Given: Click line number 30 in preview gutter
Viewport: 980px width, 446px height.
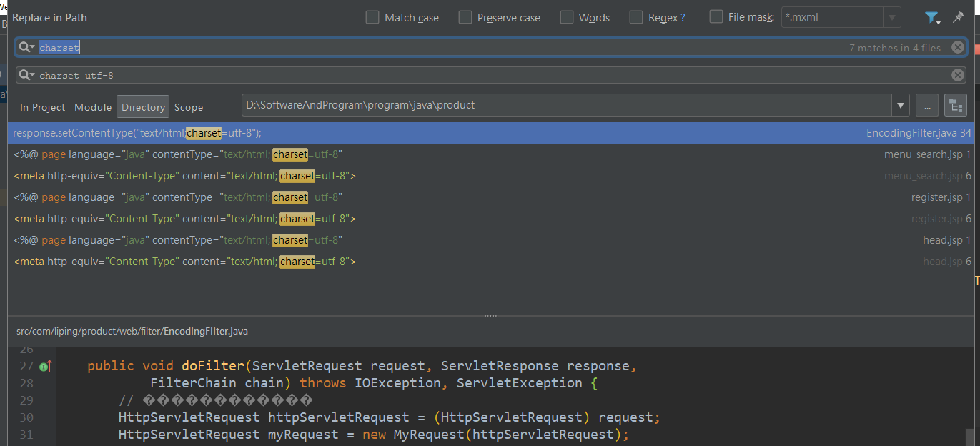Looking at the screenshot, I should point(26,417).
